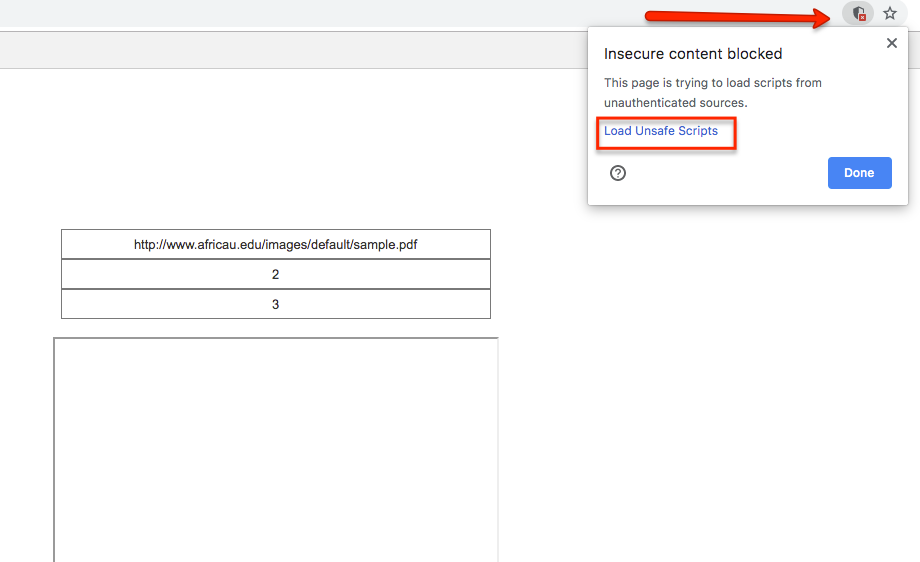Click the "Insecure content blocked" heading
Image resolution: width=920 pixels, height=562 pixels.
coord(693,54)
